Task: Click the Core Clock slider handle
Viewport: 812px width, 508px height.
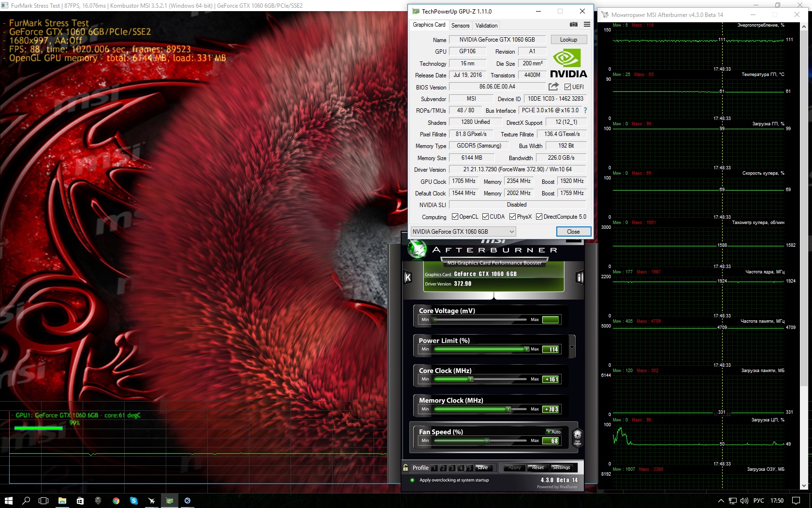Action: [x=471, y=379]
